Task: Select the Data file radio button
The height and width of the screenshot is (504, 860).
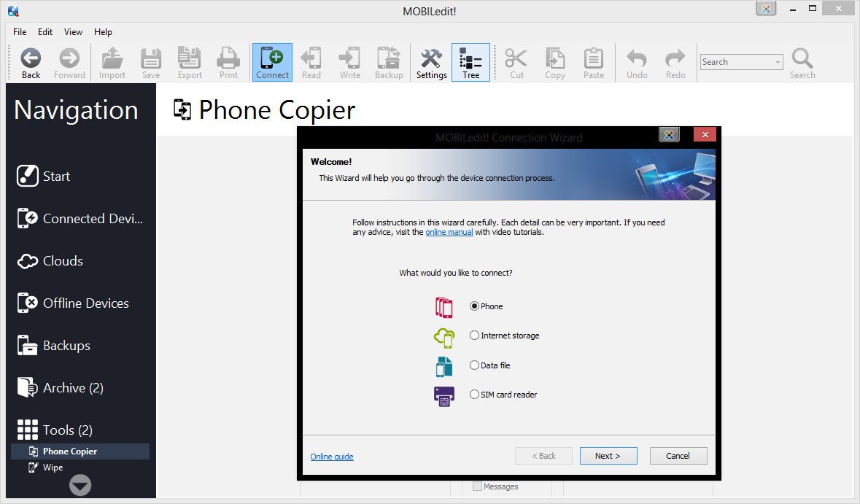Action: 474,365
